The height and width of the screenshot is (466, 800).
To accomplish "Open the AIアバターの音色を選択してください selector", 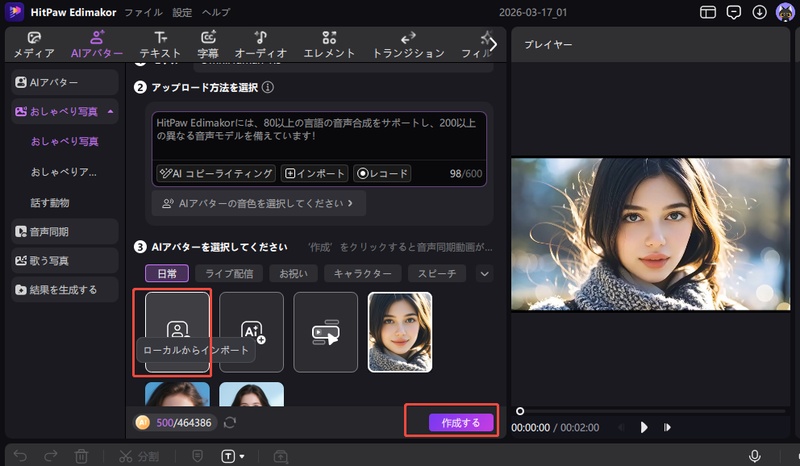I will coord(259,203).
